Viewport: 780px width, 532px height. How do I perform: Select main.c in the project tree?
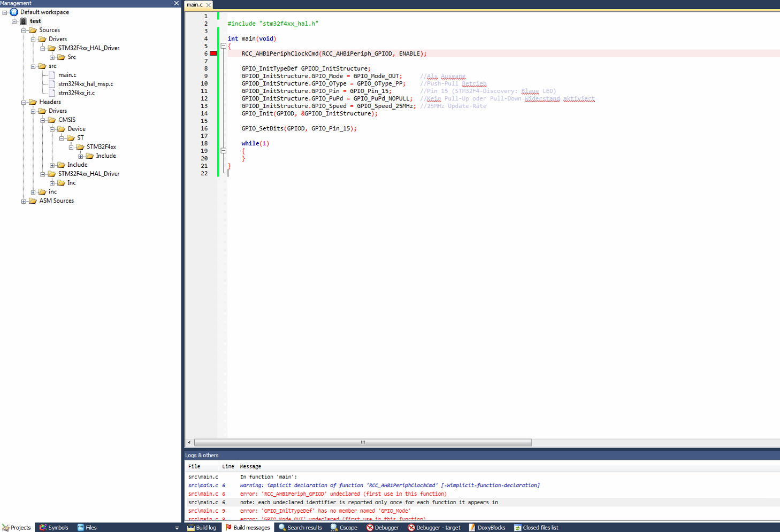pos(67,75)
